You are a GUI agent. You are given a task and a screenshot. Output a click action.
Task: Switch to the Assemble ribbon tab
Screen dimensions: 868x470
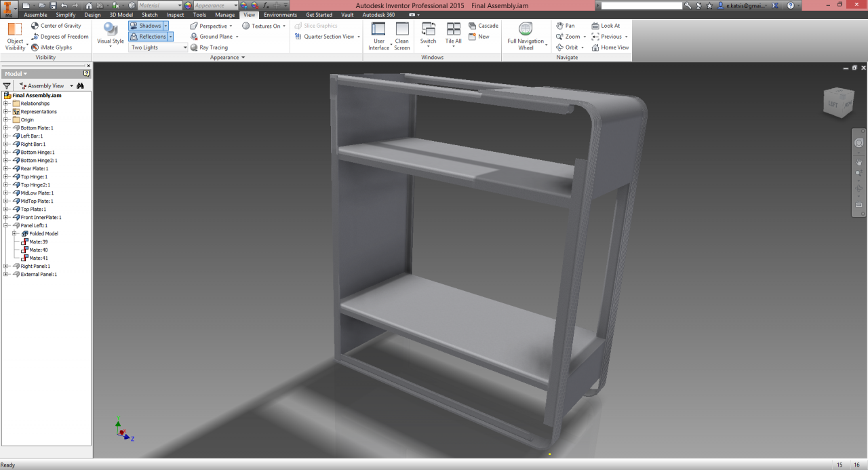(x=35, y=14)
